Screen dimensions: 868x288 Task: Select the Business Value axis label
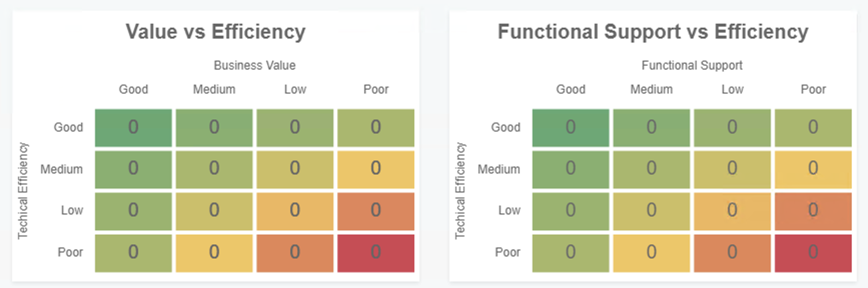[x=255, y=65]
